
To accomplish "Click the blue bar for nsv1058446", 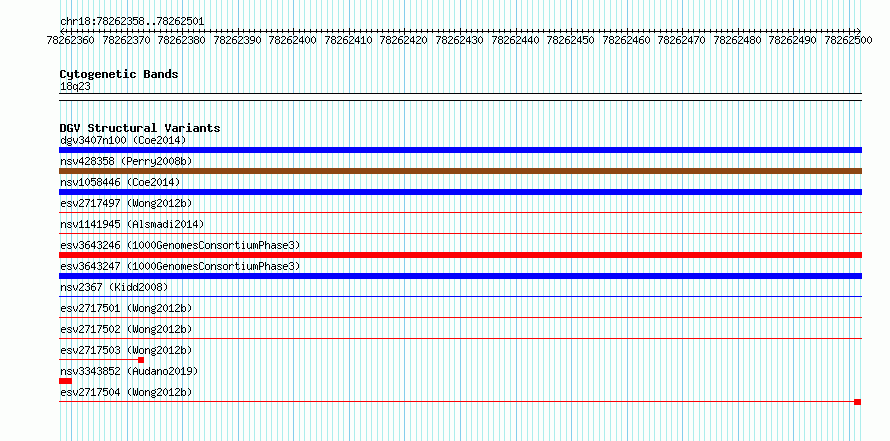I will click(460, 192).
